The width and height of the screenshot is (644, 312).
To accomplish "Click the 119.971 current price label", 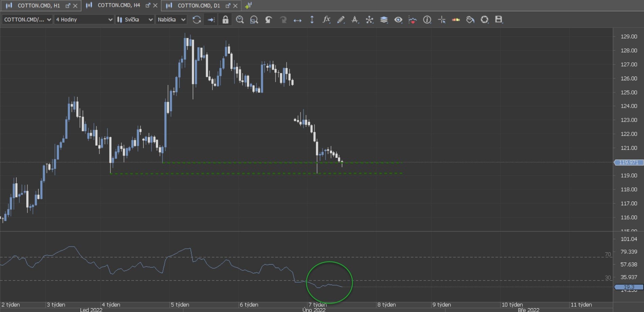I will [x=629, y=162].
